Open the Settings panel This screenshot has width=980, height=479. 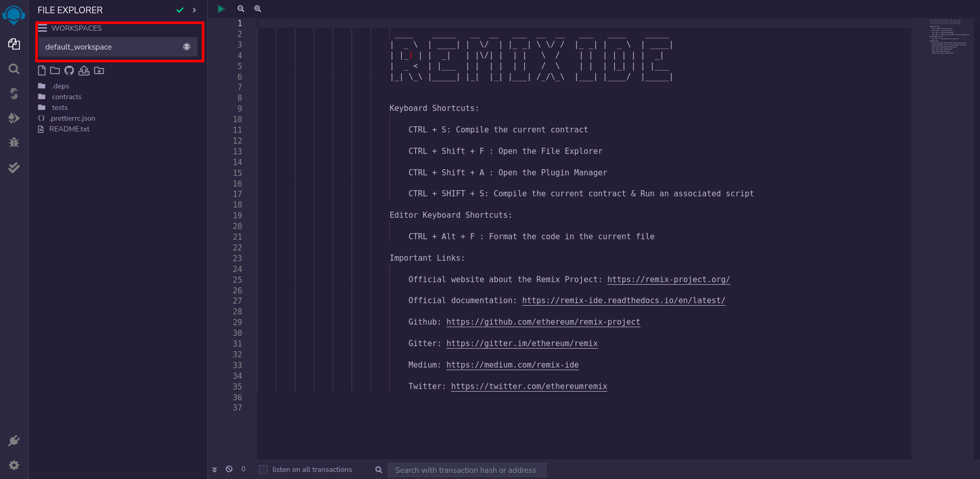14,465
